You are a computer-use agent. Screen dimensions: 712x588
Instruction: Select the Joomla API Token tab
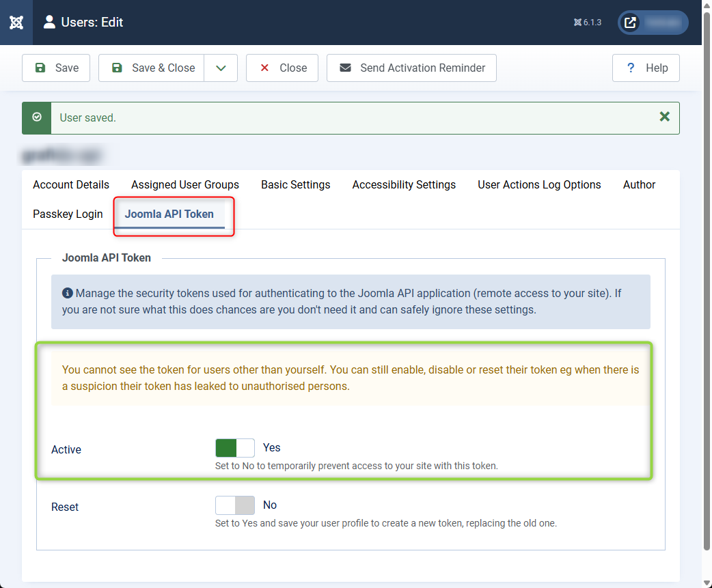click(x=169, y=214)
